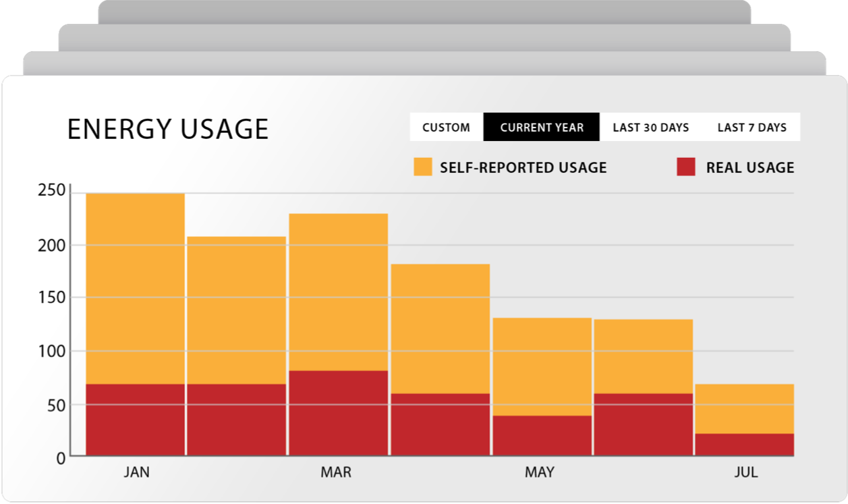
Task: Click July's red real usage bar
Action: point(744,445)
